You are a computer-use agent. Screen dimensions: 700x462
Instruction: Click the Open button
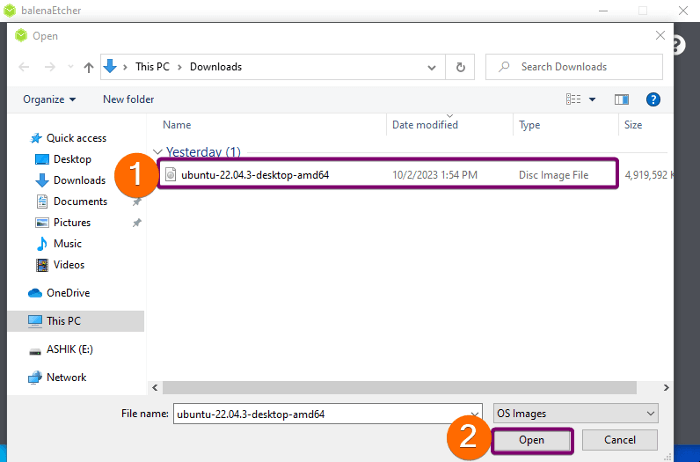click(x=531, y=440)
